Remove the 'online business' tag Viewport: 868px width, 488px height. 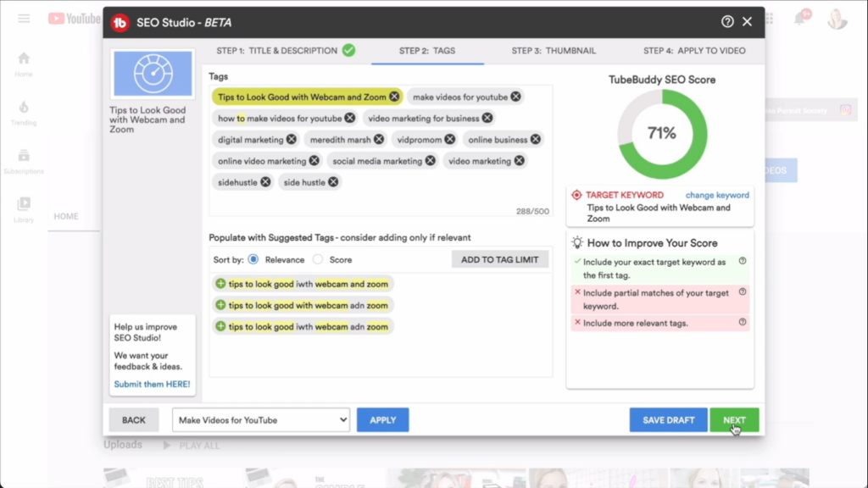pyautogui.click(x=536, y=140)
